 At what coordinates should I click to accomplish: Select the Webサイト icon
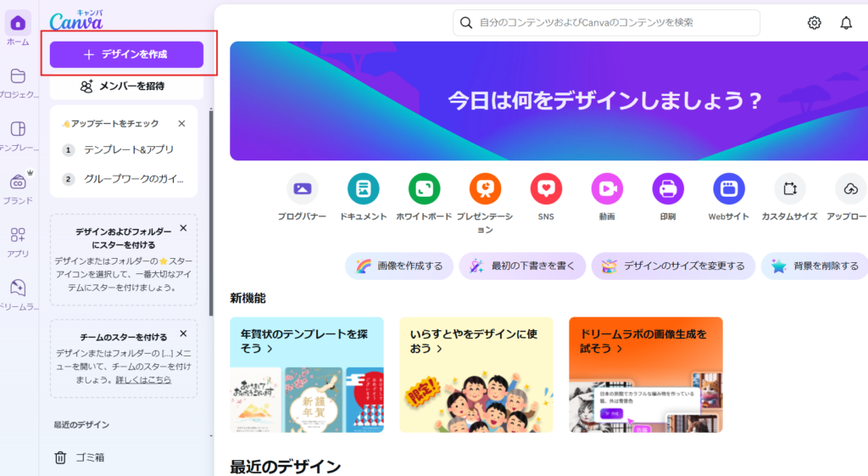[x=728, y=189]
